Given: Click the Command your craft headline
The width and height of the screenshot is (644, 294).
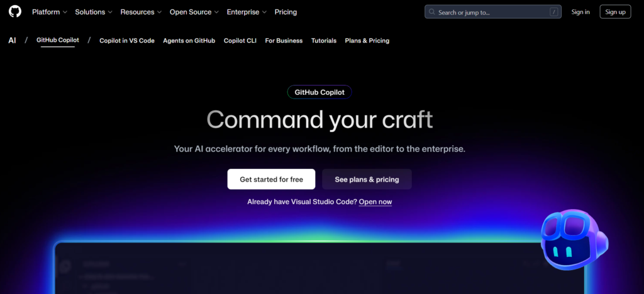Looking at the screenshot, I should pos(319,120).
